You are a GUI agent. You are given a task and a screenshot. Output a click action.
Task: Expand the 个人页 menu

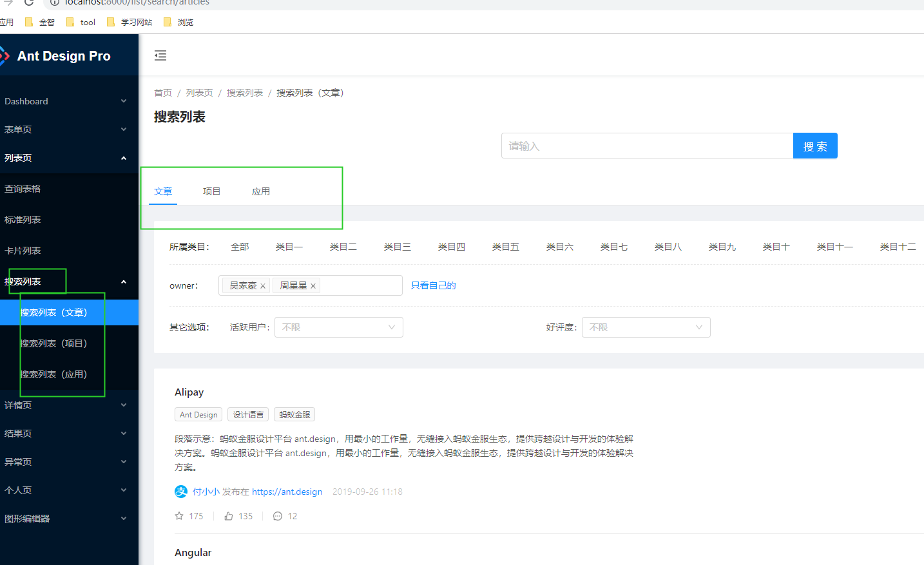click(x=69, y=490)
